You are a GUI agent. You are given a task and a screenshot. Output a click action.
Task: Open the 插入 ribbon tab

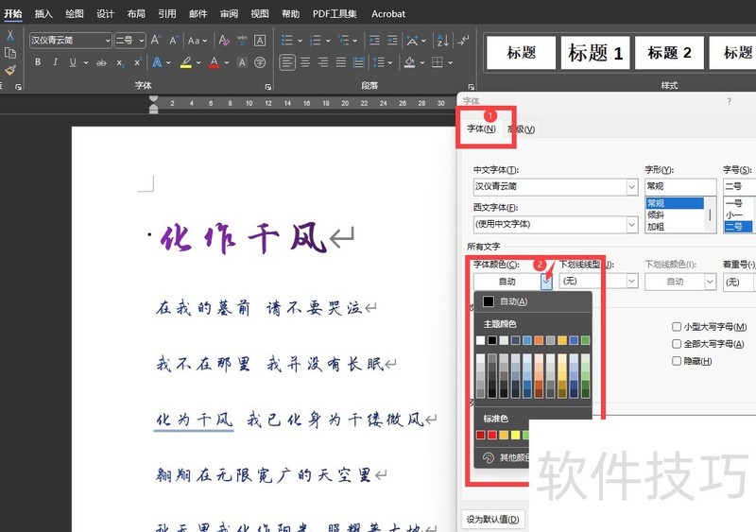tap(43, 13)
